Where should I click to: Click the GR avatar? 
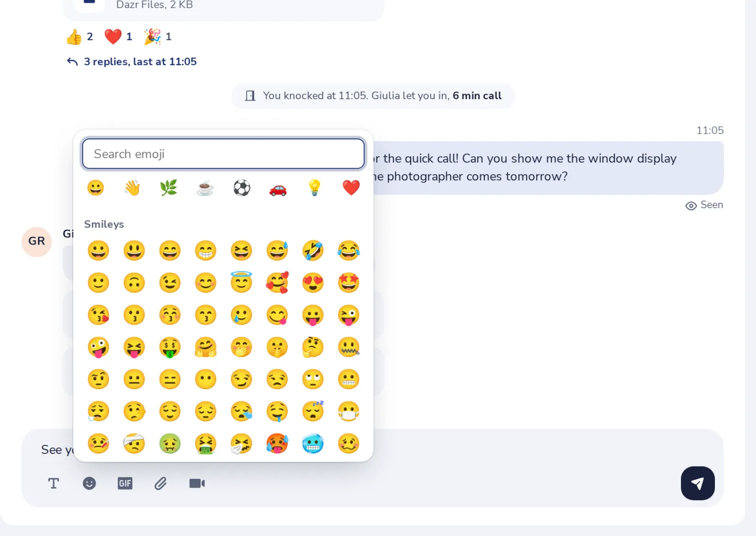(36, 241)
